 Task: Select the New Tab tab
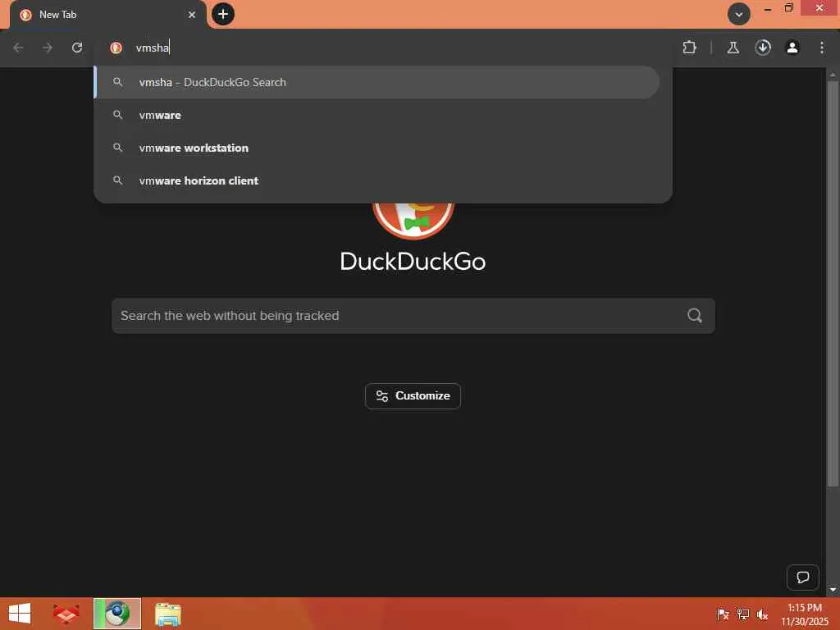107,15
